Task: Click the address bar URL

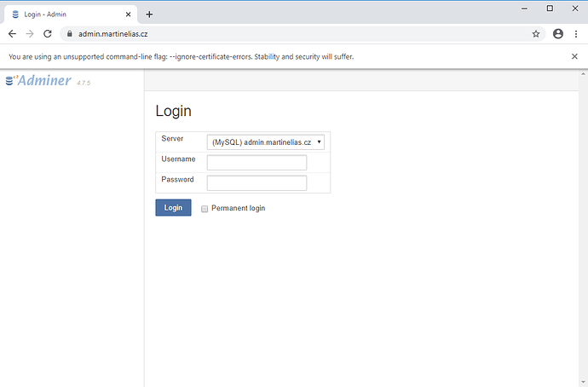Action: click(x=112, y=34)
